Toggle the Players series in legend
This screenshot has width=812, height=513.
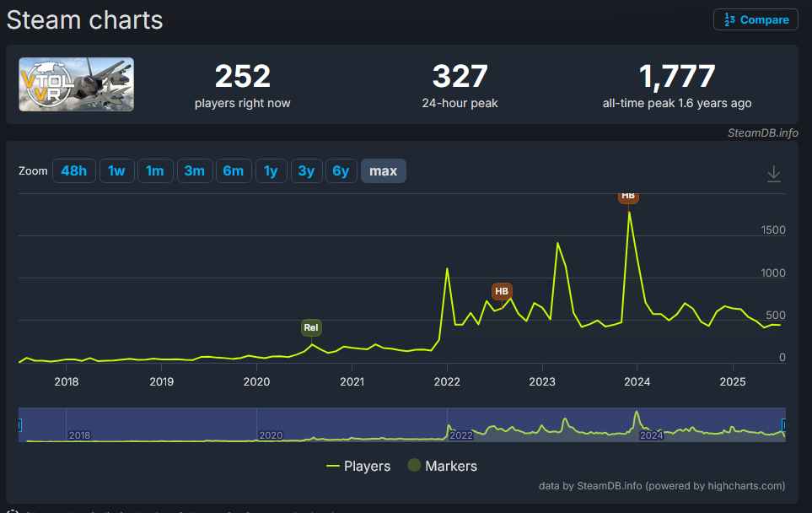[x=358, y=466]
